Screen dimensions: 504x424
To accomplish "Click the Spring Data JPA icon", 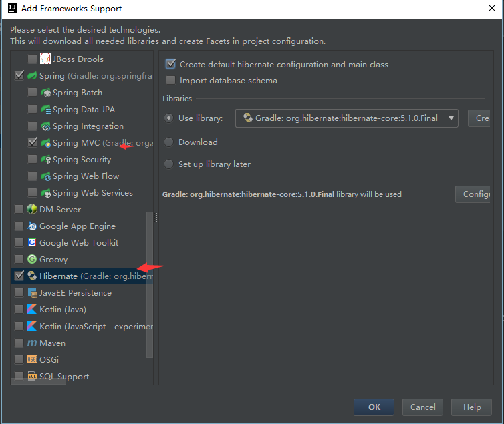I will pos(45,110).
